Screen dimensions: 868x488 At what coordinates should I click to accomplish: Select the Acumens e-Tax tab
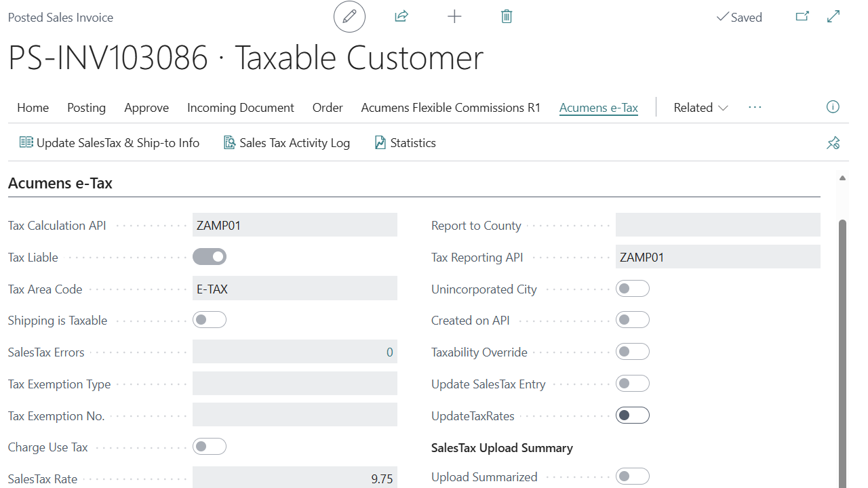click(x=599, y=108)
